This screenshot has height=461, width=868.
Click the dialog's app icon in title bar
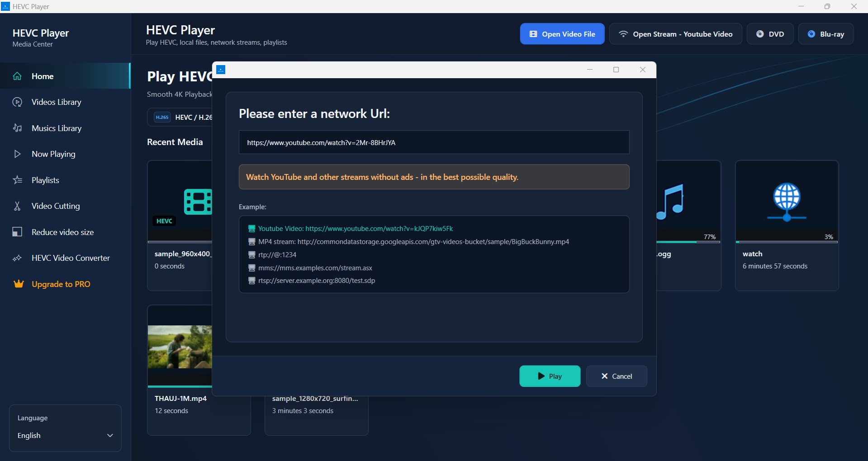tap(221, 70)
